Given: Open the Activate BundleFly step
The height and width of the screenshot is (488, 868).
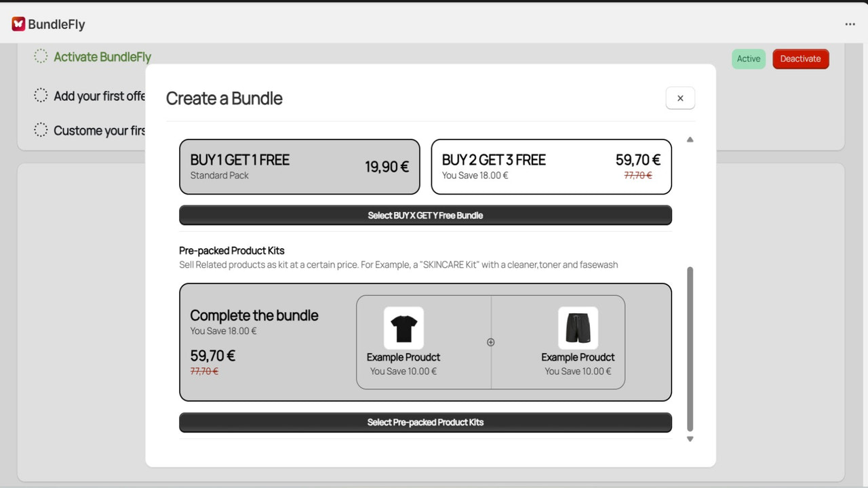Looking at the screenshot, I should (x=102, y=57).
